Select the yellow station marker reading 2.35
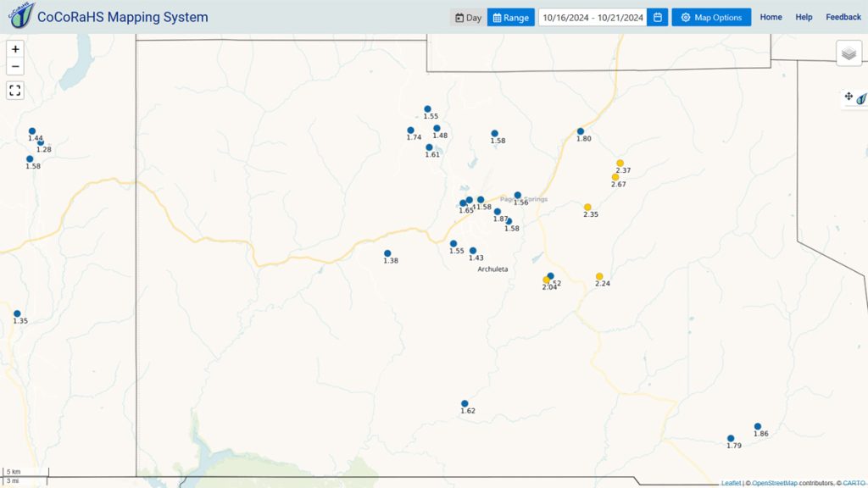This screenshot has width=868, height=488. tap(587, 208)
